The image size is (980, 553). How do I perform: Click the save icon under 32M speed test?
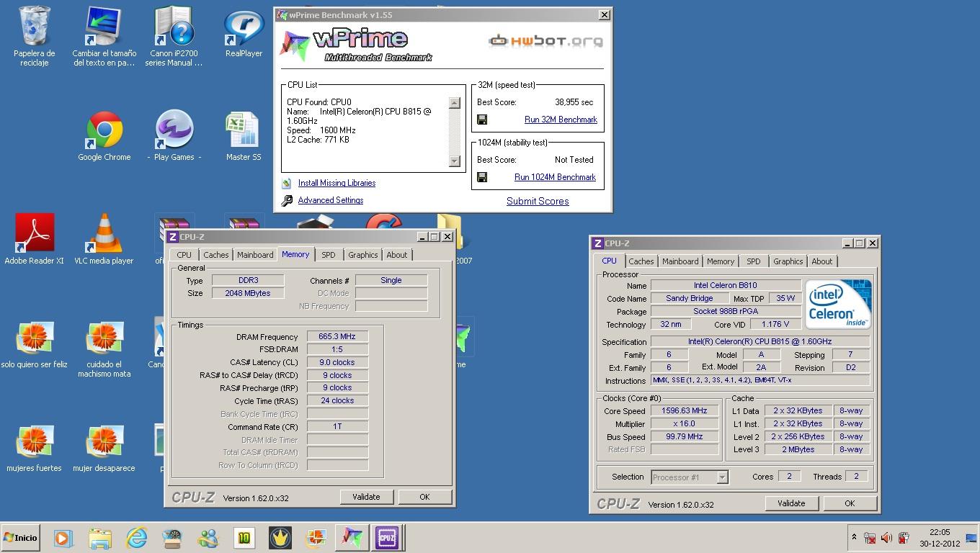pyautogui.click(x=482, y=120)
